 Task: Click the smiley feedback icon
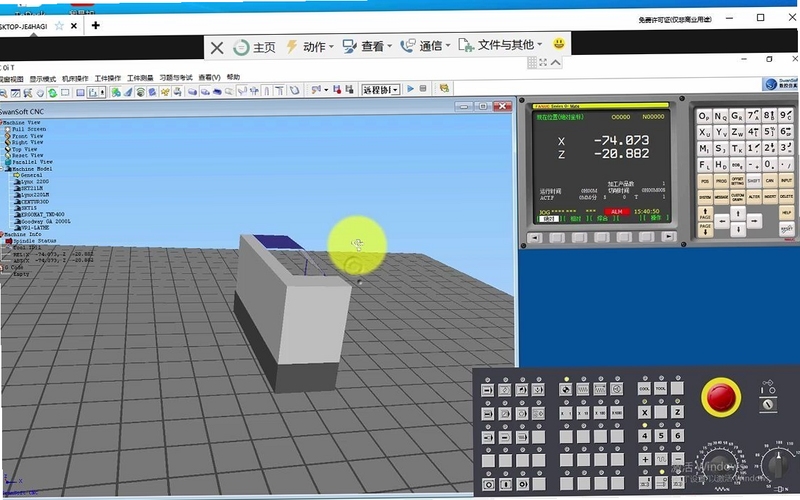coord(559,44)
